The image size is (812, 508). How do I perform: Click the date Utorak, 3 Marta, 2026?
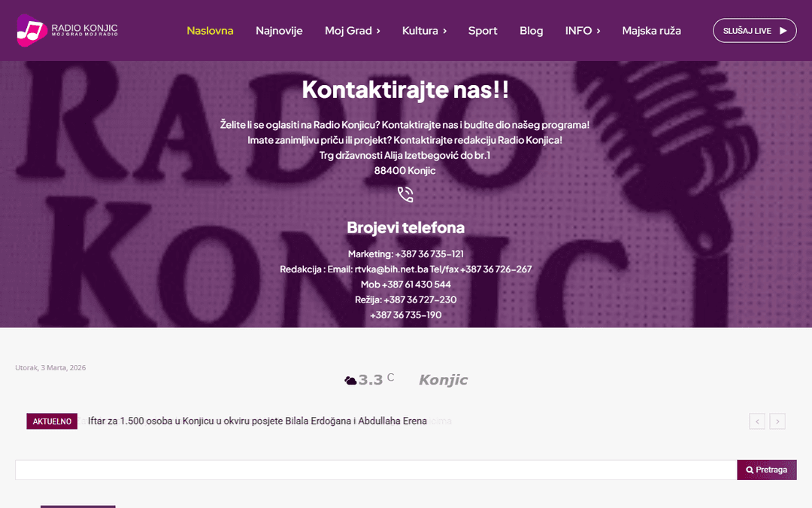point(50,367)
